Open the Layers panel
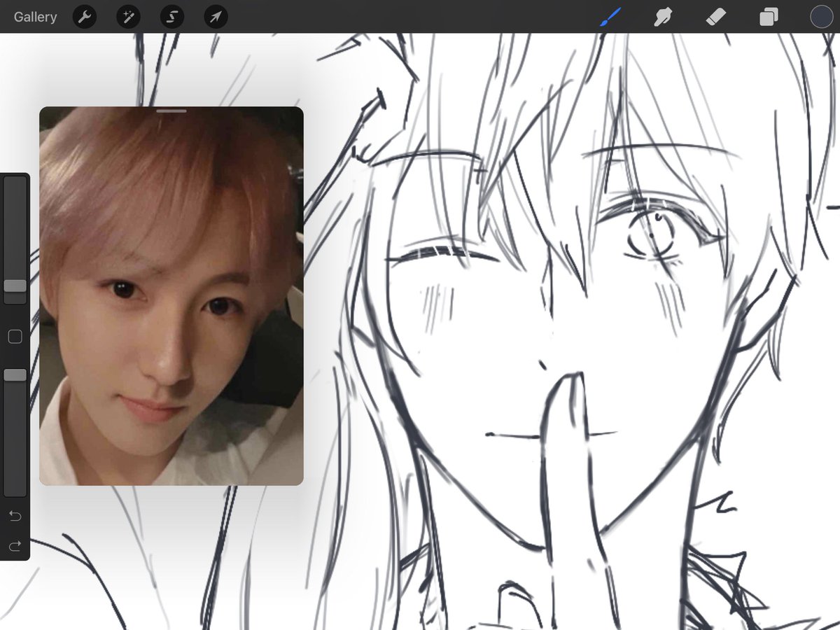Screen dimensions: 840x630 (x=769, y=17)
